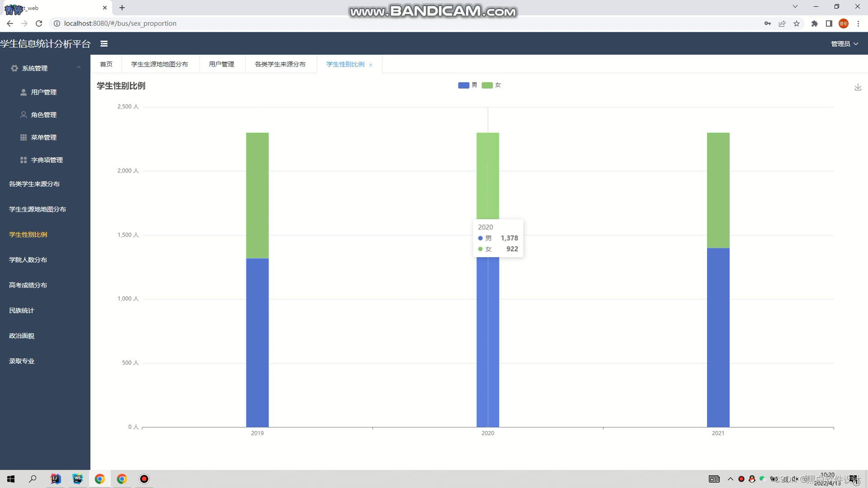Click the browser address bar URL
868x488 pixels.
click(120, 23)
